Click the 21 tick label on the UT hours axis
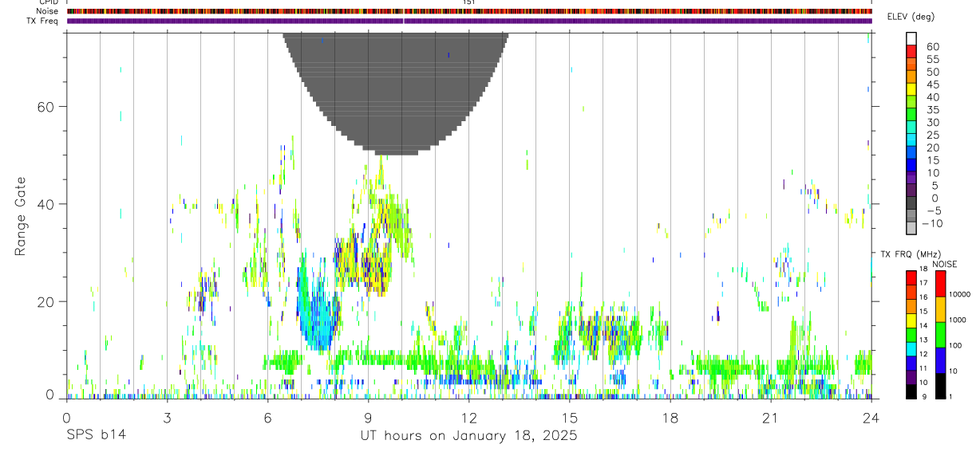The width and height of the screenshot is (980, 452). [x=771, y=418]
